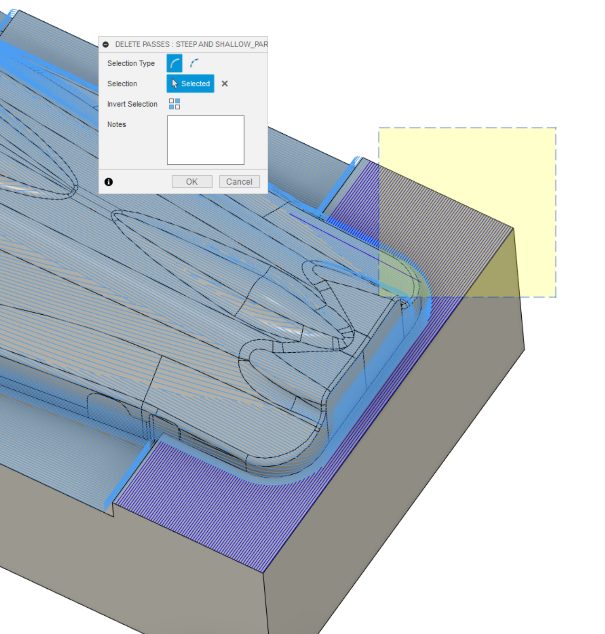Select the partial-pass Selection Type icon
Viewport: 605px width, 634px height.
coord(194,63)
